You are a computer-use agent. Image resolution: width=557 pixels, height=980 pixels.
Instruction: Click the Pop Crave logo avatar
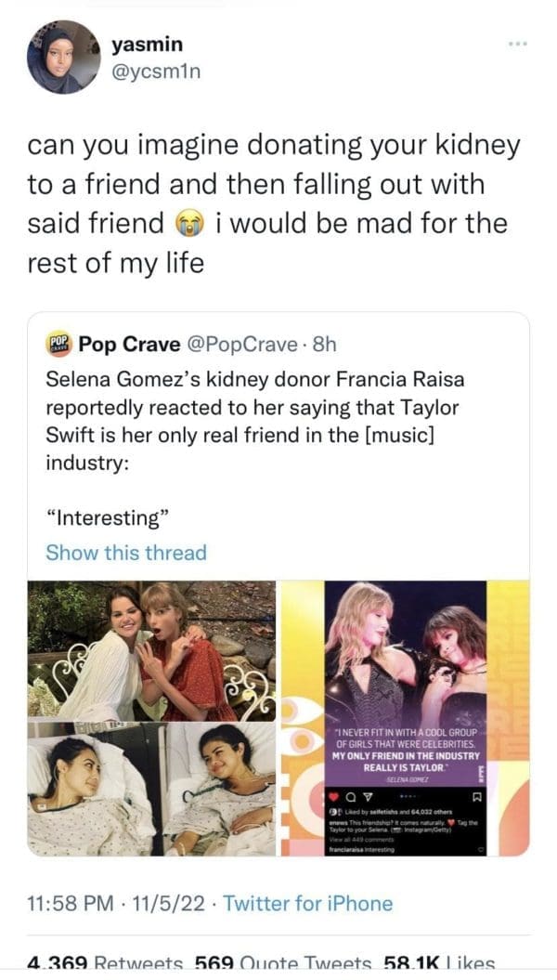click(x=58, y=345)
